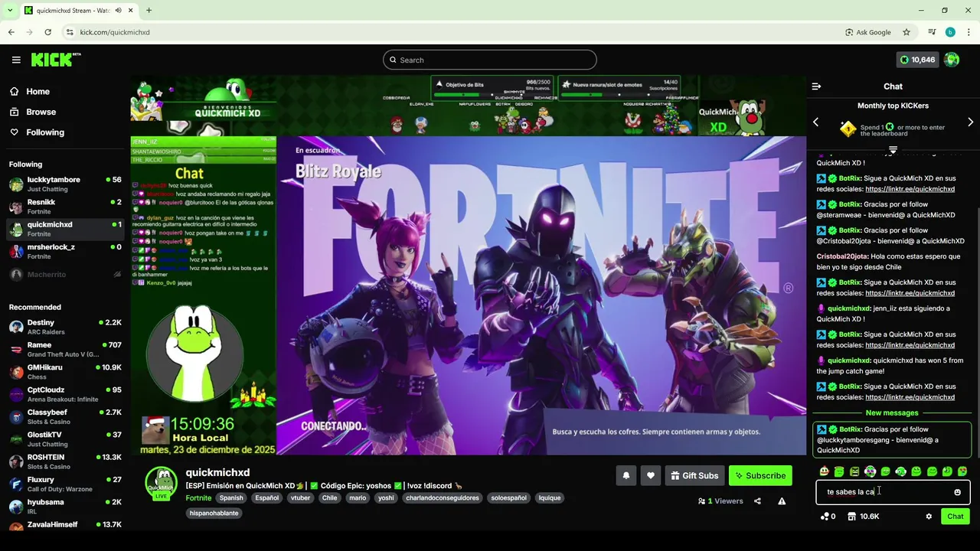This screenshot has height=551, width=980.
Task: Open the hamburger sidebar menu
Action: pyautogui.click(x=16, y=60)
